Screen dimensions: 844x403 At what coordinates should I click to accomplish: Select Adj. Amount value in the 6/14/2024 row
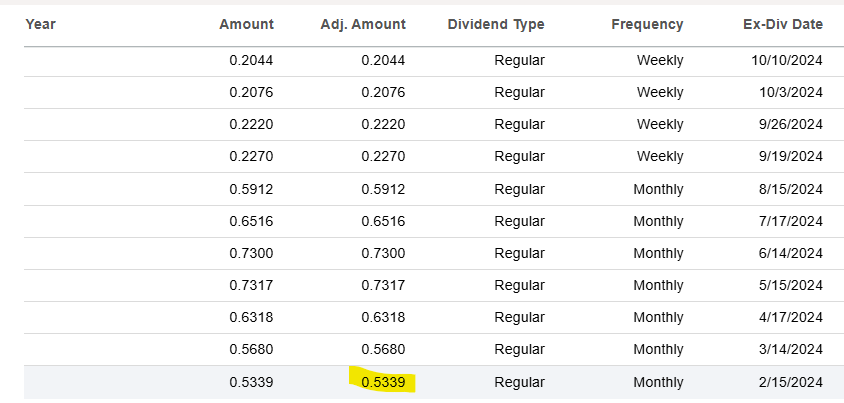click(383, 253)
